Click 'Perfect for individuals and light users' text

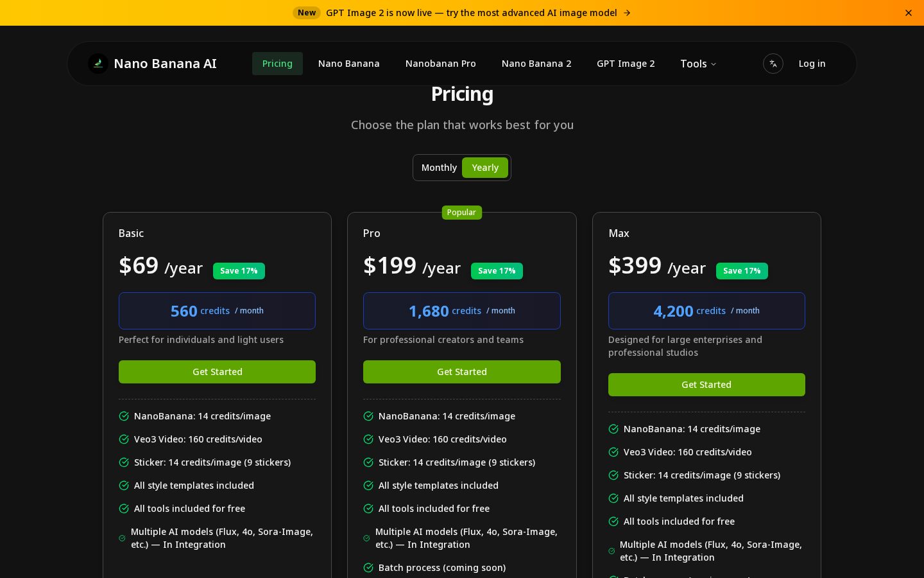pos(201,340)
